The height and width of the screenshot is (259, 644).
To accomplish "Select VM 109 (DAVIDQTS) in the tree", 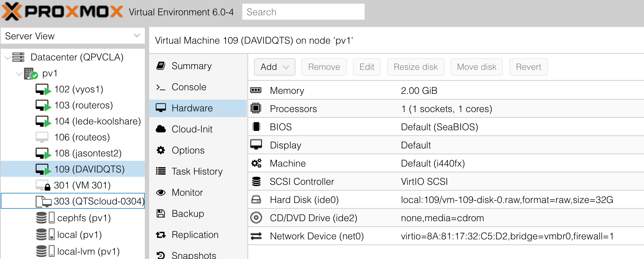I will [73, 169].
